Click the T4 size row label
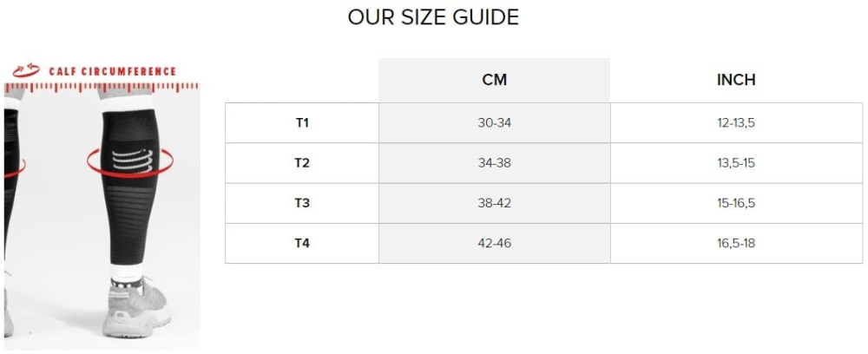868x354 pixels. click(302, 243)
